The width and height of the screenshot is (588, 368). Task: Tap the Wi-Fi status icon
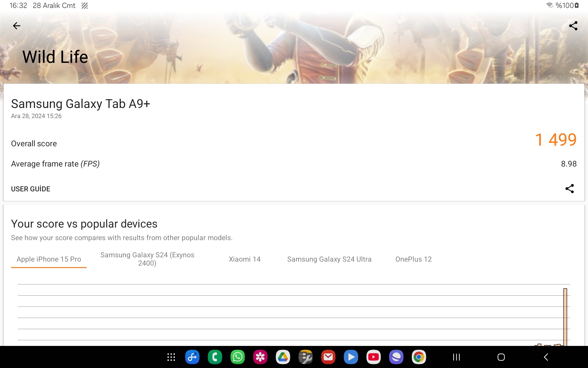point(550,6)
